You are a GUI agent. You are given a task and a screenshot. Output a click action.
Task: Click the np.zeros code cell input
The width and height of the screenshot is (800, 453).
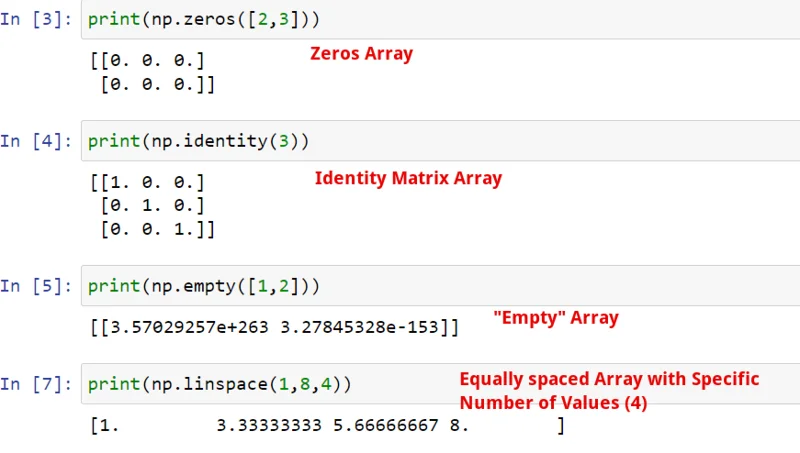point(440,19)
